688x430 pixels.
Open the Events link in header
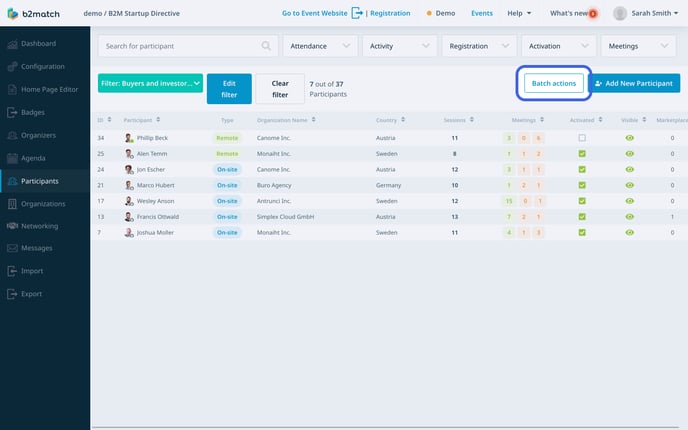click(482, 13)
